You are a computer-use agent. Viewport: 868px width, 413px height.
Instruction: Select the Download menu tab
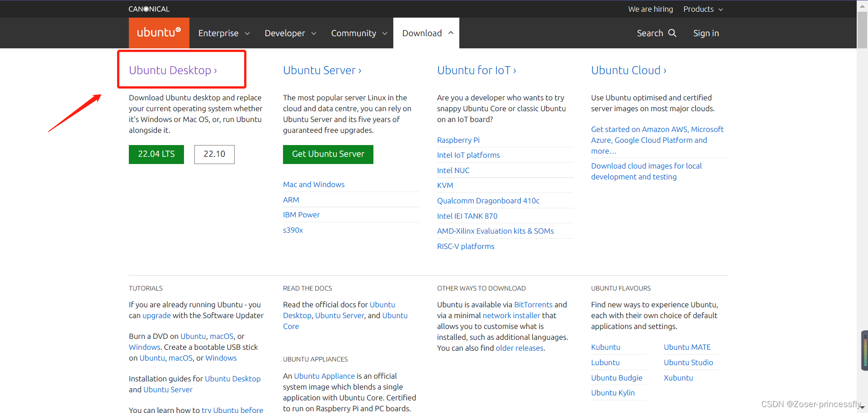[426, 33]
